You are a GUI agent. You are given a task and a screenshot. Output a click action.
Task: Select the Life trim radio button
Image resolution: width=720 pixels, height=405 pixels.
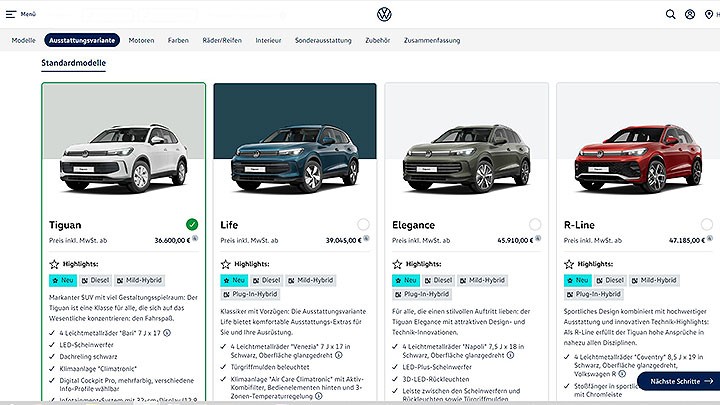[363, 225]
